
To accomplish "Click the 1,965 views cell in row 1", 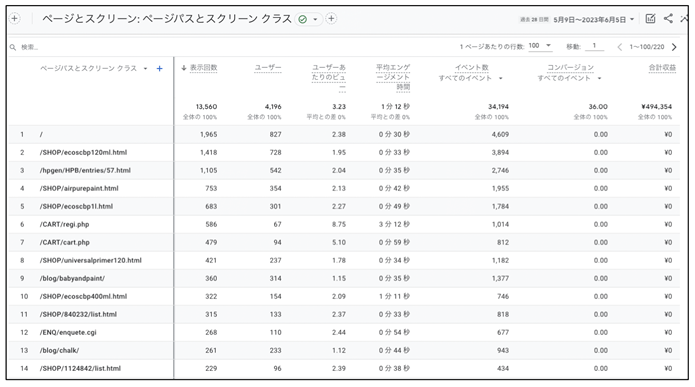I will [x=208, y=134].
